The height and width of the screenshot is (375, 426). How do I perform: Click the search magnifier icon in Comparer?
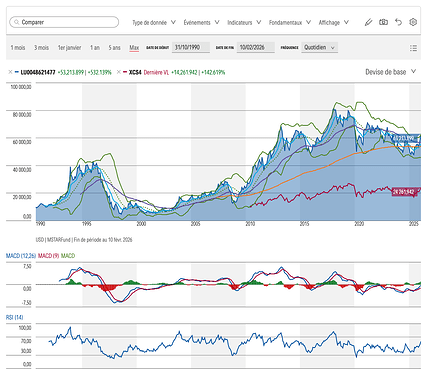click(16, 22)
